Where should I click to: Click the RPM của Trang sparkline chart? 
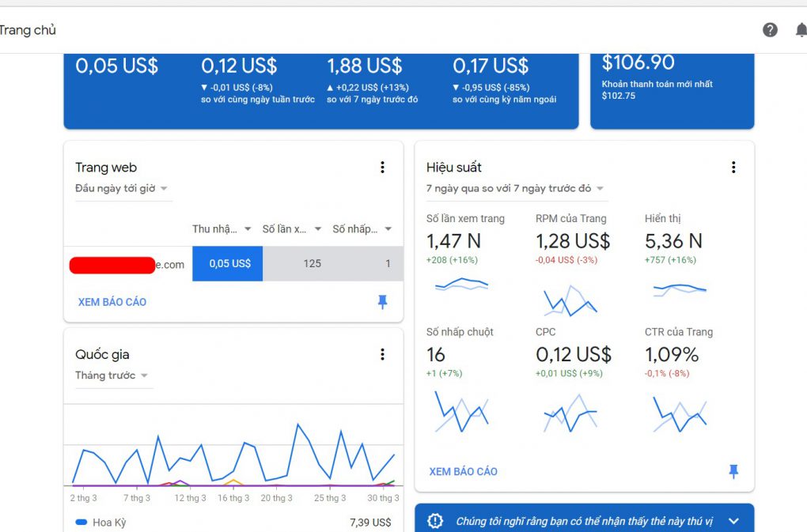pyautogui.click(x=570, y=301)
